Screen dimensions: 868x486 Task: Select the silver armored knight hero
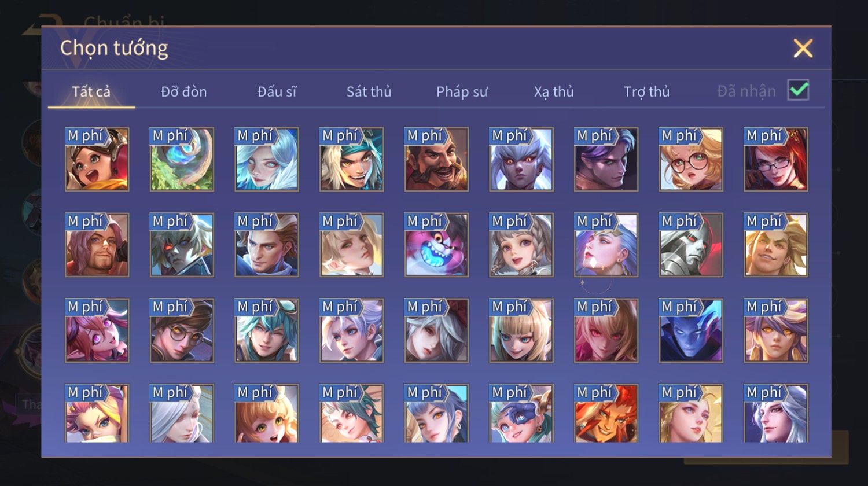click(691, 245)
